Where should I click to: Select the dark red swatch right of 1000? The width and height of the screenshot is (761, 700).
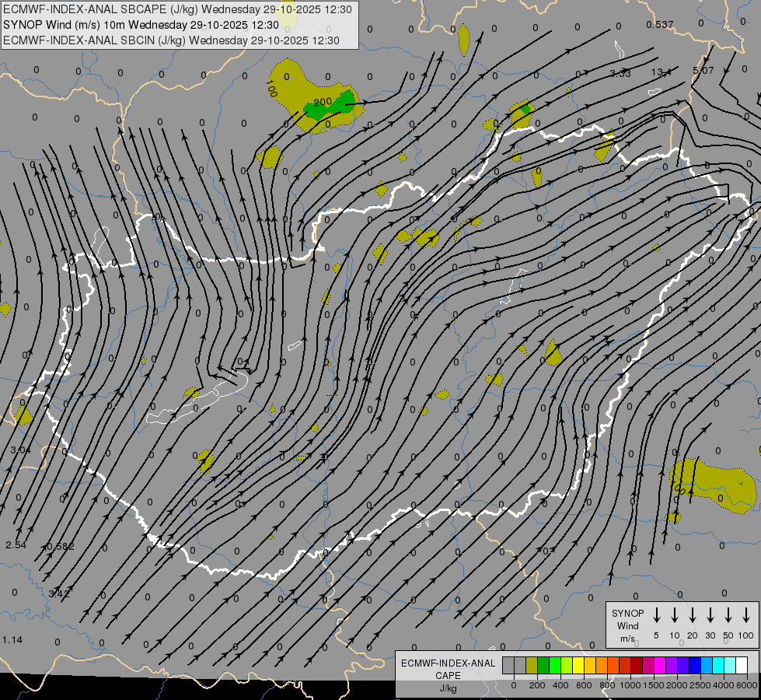(x=637, y=665)
